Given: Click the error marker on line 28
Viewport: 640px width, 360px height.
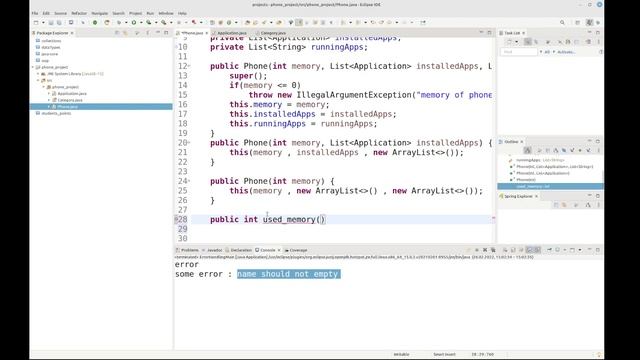Looking at the screenshot, I should click(177, 219).
